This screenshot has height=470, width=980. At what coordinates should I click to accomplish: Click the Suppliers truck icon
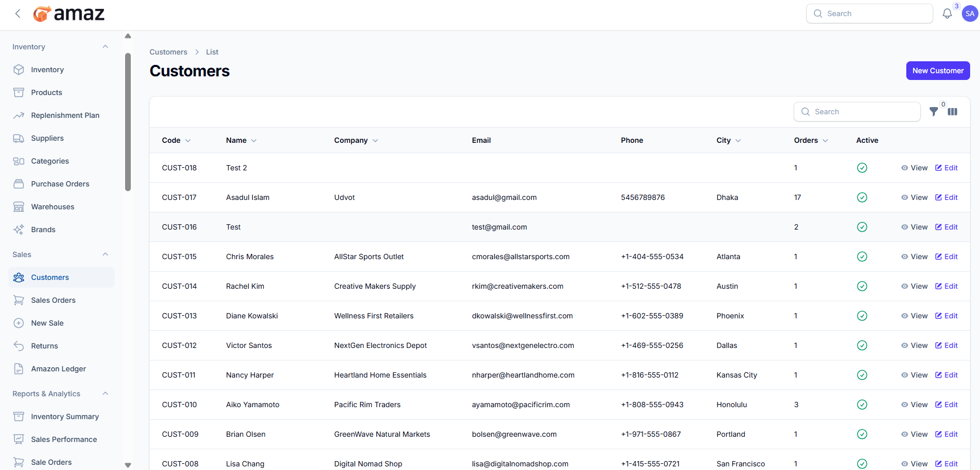19,138
